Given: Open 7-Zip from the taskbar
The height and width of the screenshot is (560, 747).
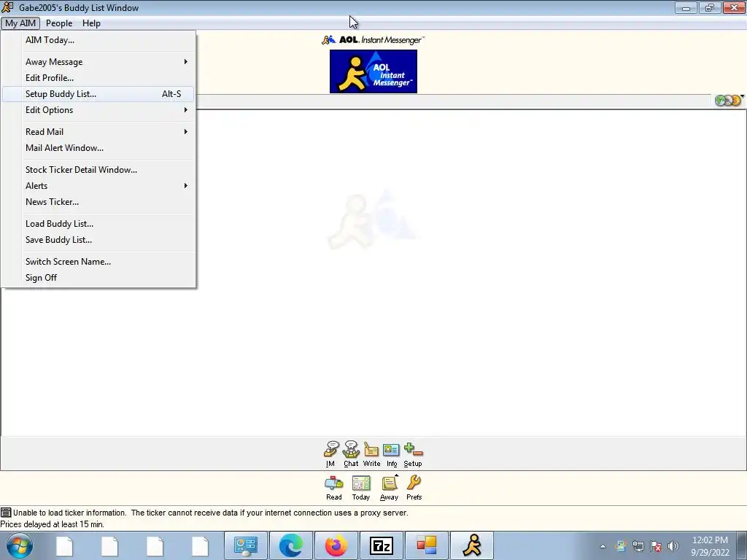Looking at the screenshot, I should 382,545.
